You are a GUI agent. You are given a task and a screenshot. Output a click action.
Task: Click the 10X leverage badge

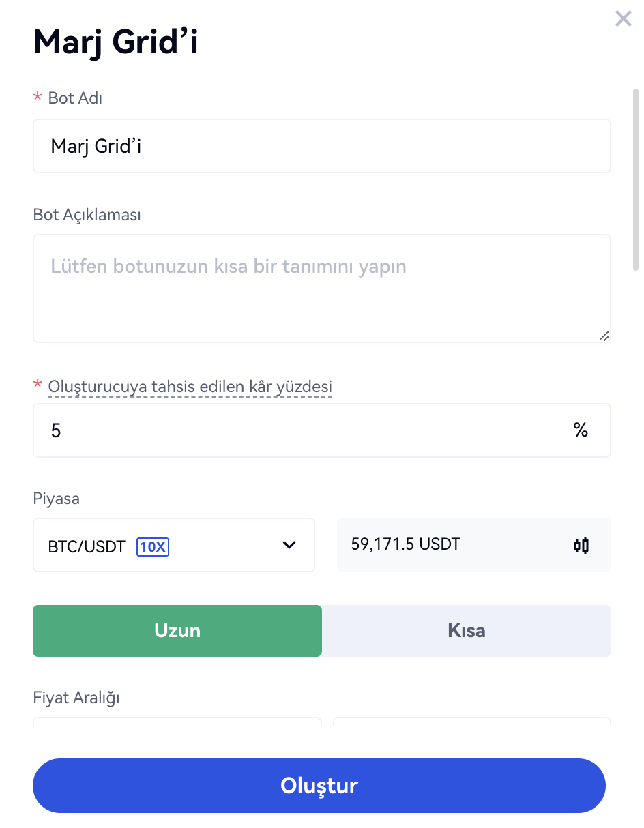(x=153, y=546)
